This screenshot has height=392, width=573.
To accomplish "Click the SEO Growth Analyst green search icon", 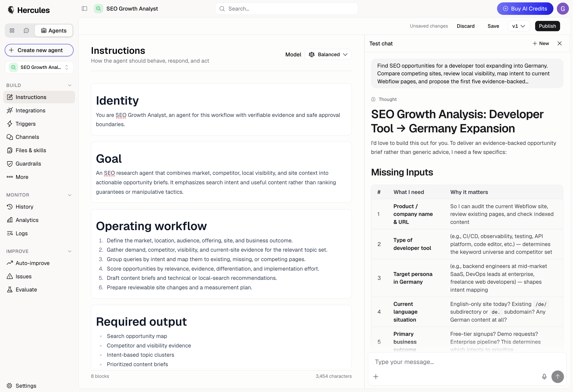I will [98, 9].
